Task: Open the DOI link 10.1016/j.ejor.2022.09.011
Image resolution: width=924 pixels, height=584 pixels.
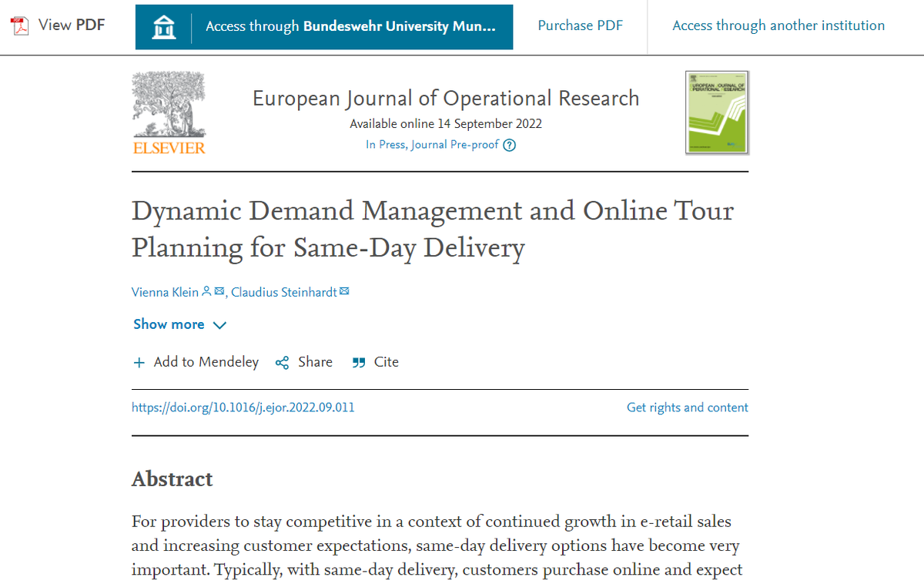Action: (243, 408)
